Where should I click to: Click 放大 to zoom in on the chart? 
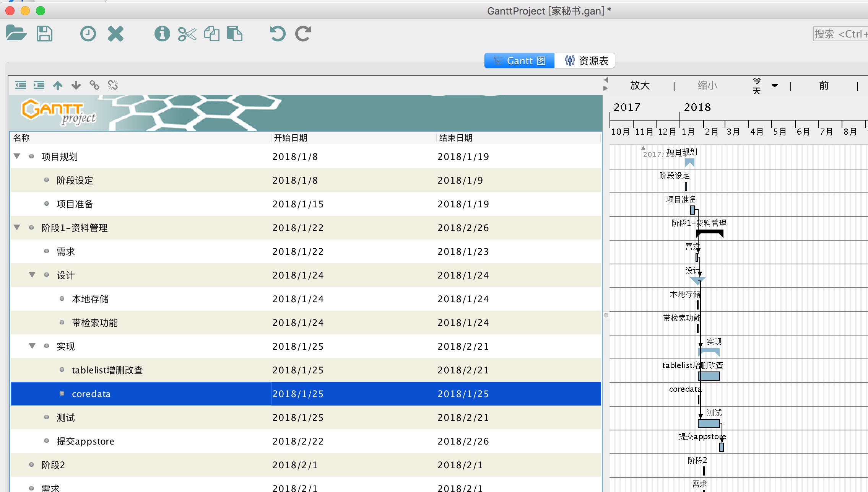tap(640, 85)
